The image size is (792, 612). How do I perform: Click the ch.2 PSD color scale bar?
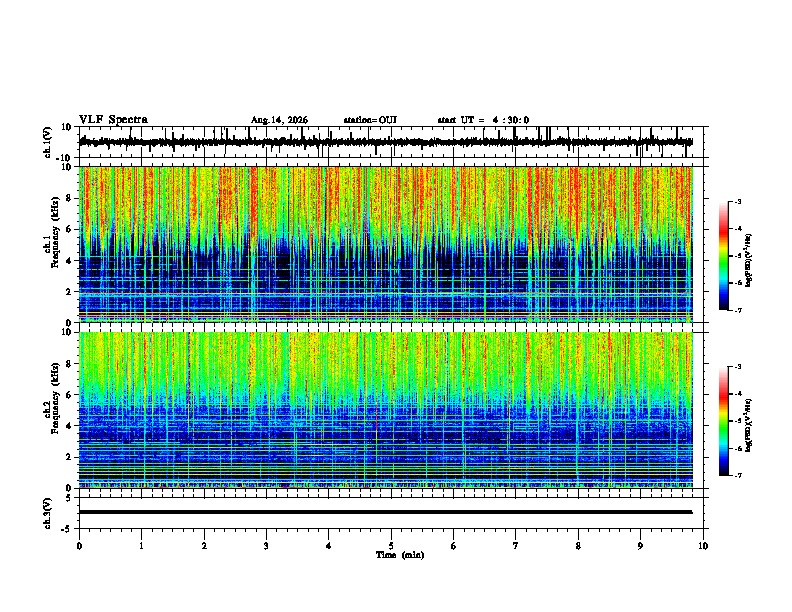pos(724,421)
